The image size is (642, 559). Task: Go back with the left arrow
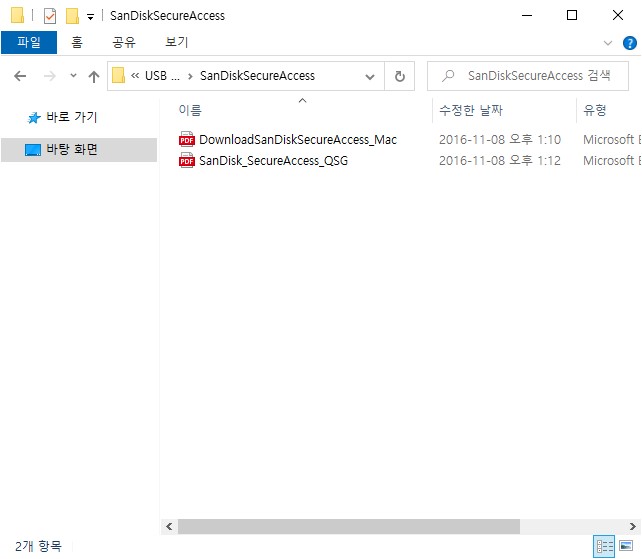(x=20, y=76)
